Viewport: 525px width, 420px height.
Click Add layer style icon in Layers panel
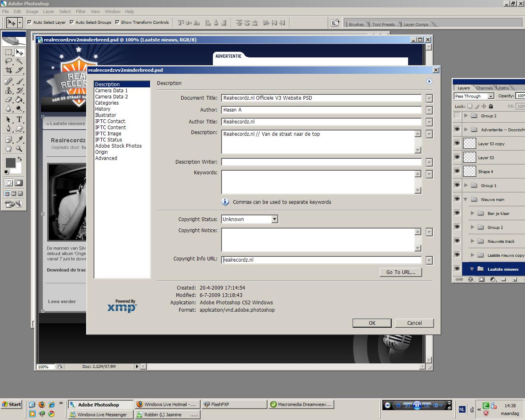(470, 279)
